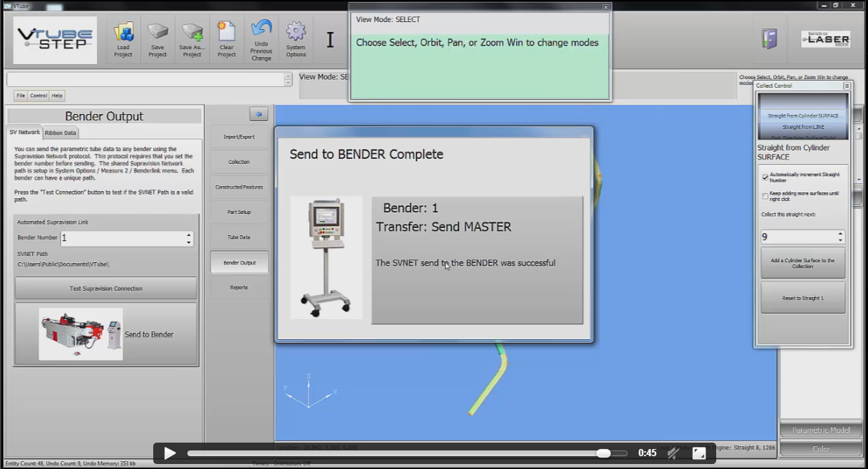Click the blue back arrow button
This screenshot has width=868, height=469.
[x=258, y=114]
